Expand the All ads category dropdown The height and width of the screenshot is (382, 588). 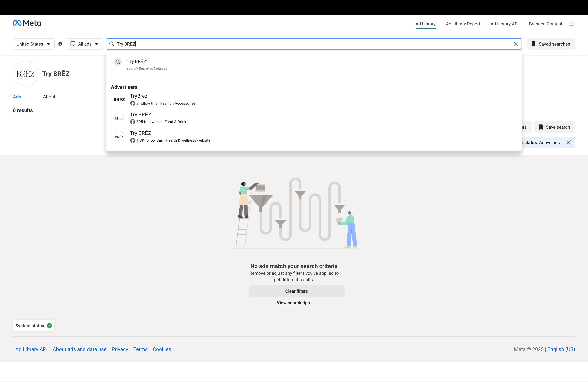click(x=84, y=44)
